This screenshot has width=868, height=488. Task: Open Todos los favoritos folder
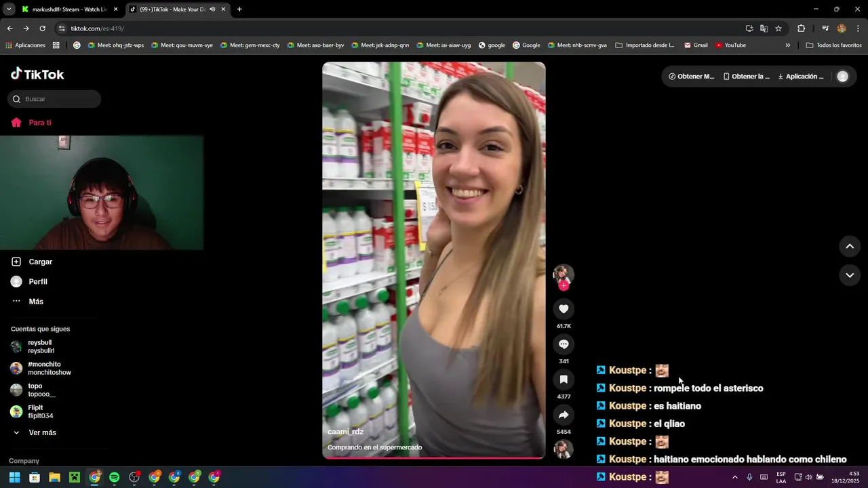tap(834, 45)
